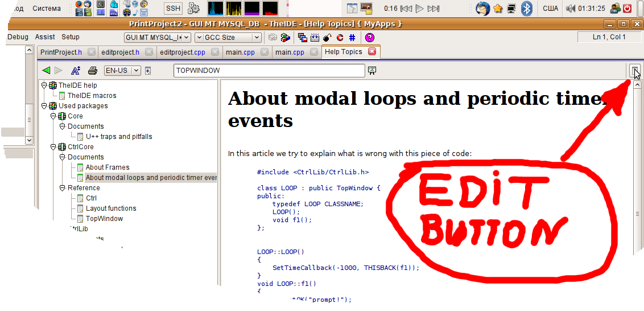The image size is (644, 311).
Task: Click the print icon in help toolbar
Action: click(x=92, y=71)
